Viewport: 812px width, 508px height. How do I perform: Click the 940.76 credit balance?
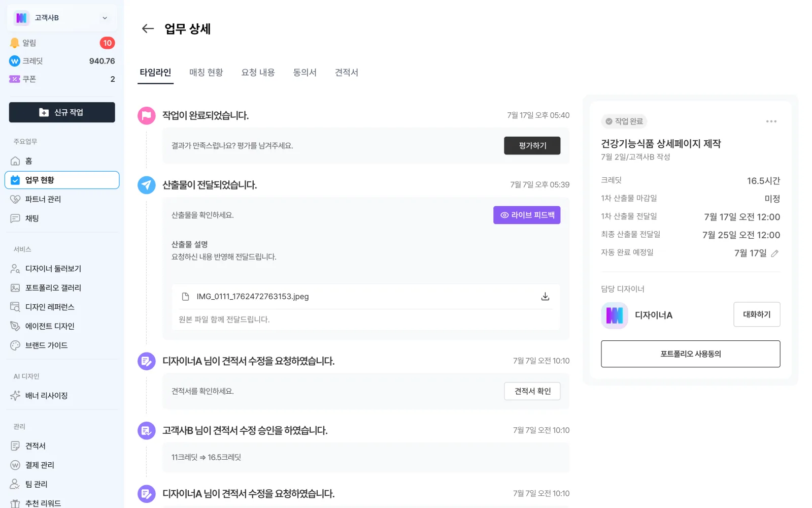pos(102,61)
